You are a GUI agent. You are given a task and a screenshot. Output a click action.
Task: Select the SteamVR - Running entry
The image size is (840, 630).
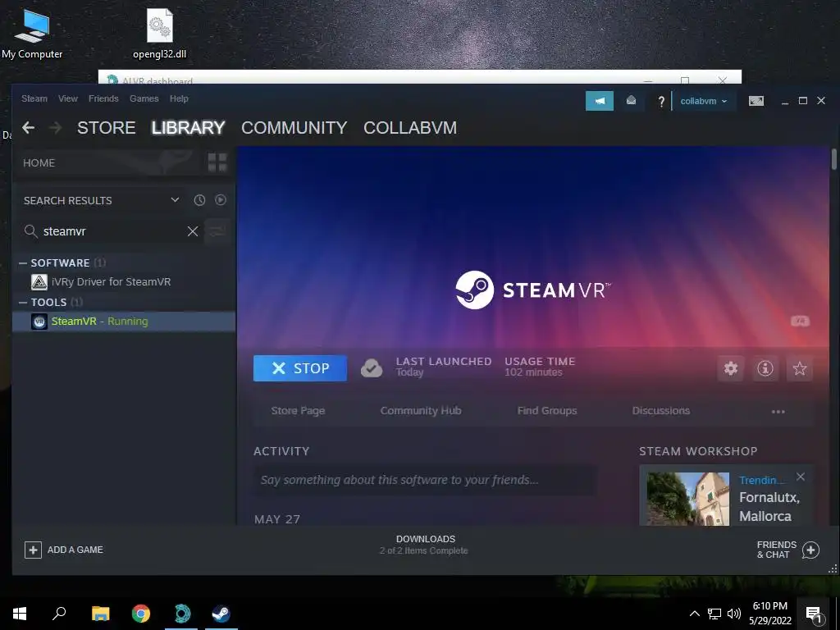click(124, 322)
